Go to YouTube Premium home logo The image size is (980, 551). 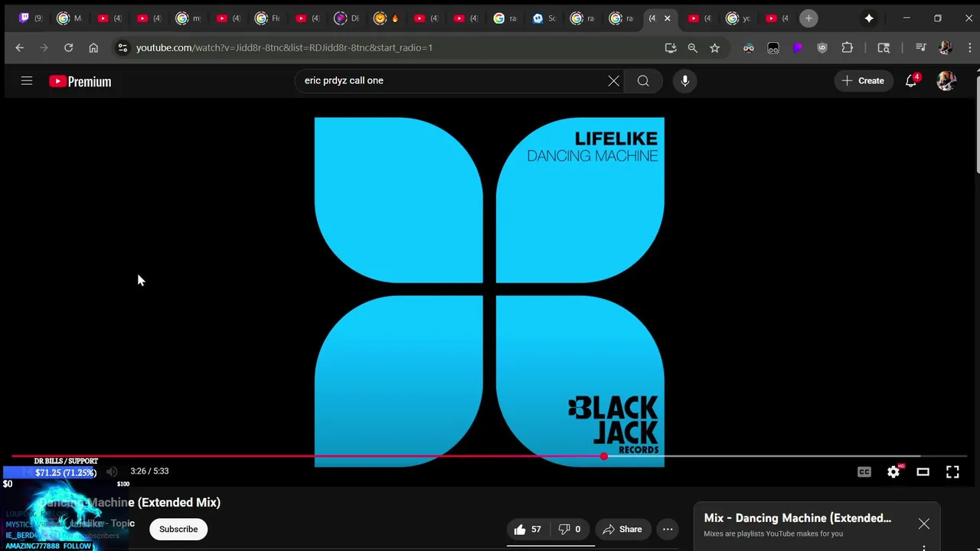point(80,81)
